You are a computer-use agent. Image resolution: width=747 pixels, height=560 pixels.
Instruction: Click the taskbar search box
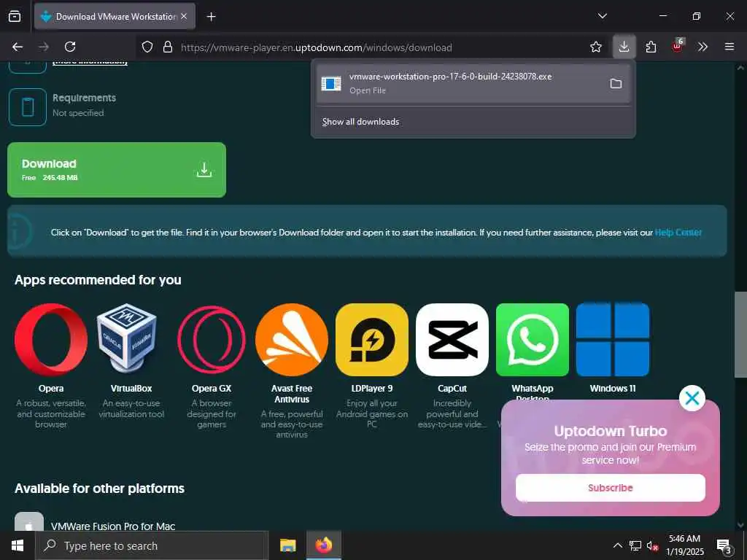tap(152, 545)
